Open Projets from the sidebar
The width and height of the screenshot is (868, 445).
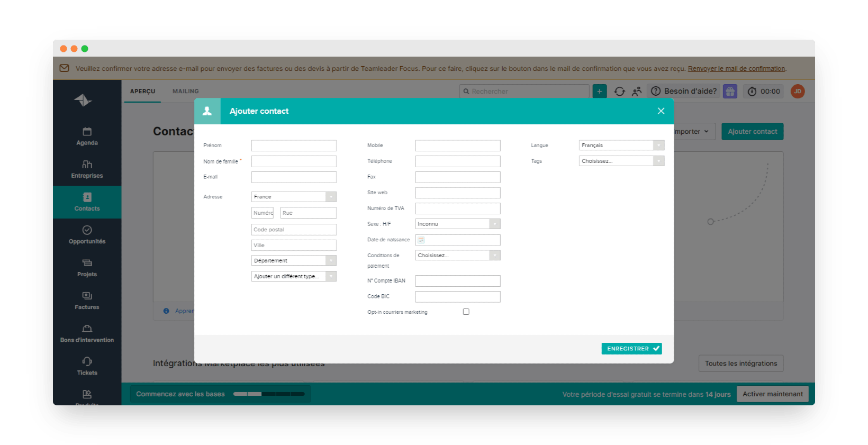click(x=87, y=268)
